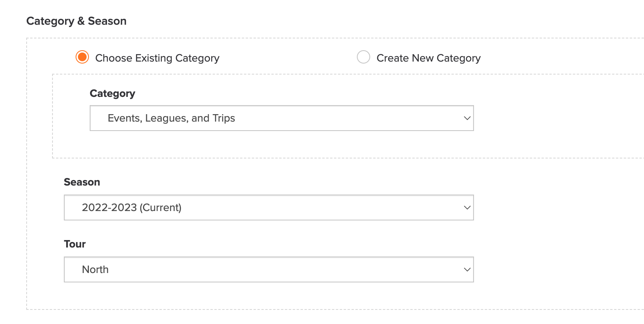644x324 pixels.
Task: Click the orange filled radio indicator
Action: [x=82, y=57]
